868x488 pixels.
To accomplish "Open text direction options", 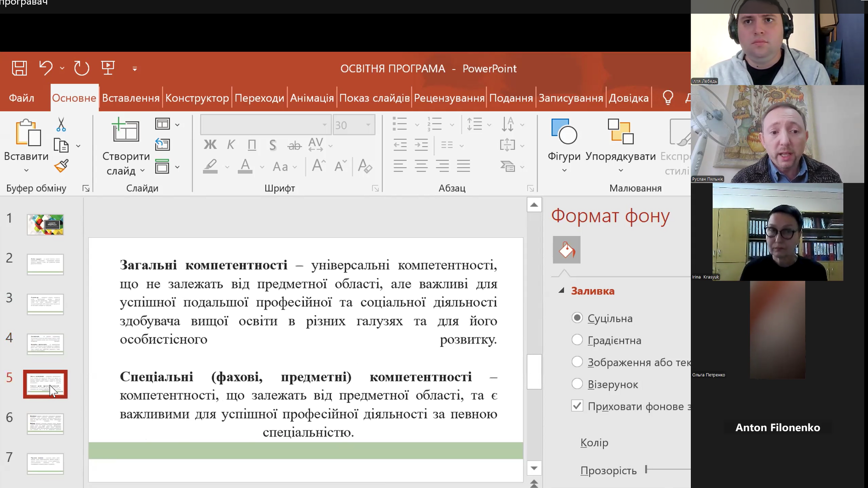I will [x=513, y=124].
